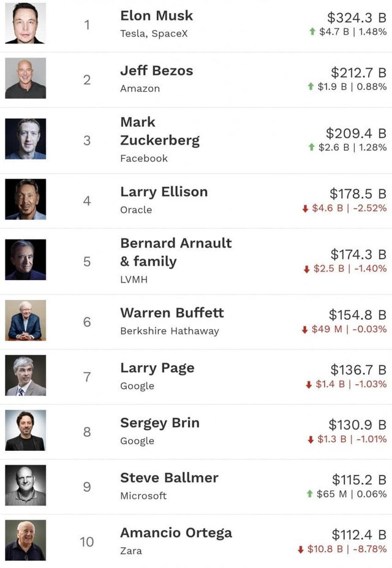The width and height of the screenshot is (392, 568).
Task: Click the thumbnail in the Zara row
Action: [x=26, y=540]
